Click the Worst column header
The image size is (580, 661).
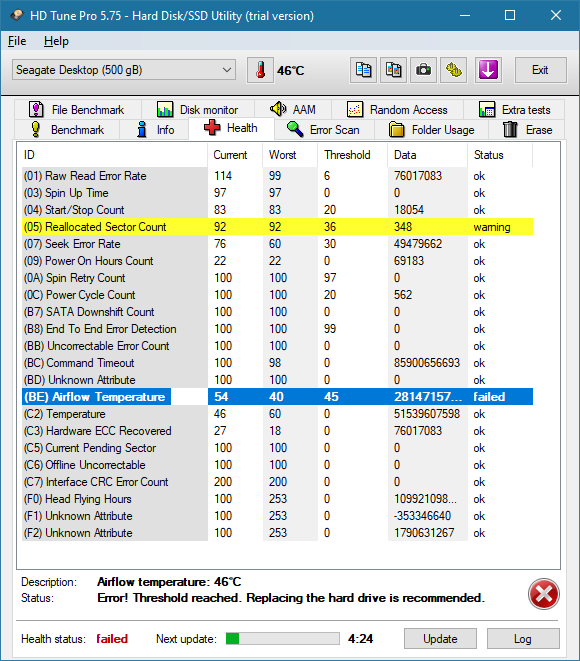point(290,155)
